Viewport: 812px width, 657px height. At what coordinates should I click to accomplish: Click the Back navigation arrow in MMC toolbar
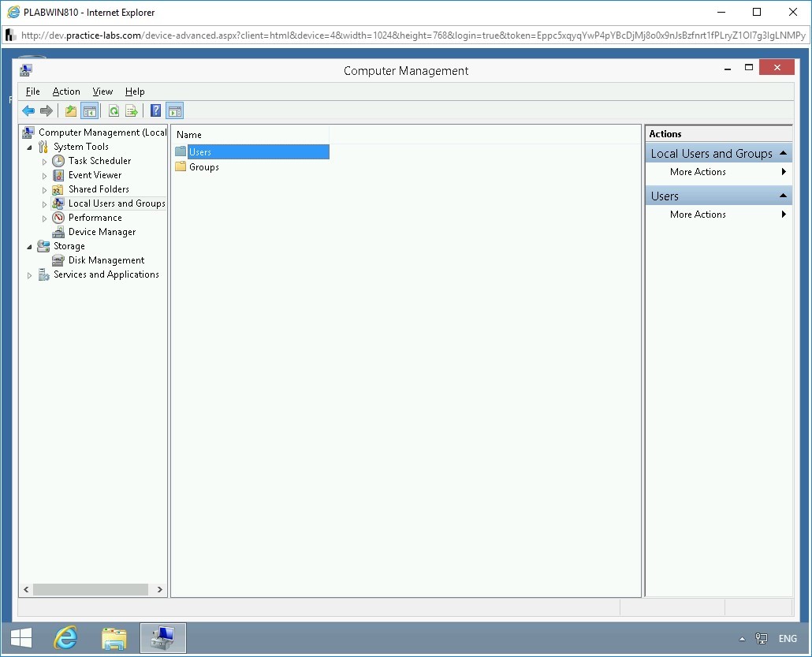point(28,110)
